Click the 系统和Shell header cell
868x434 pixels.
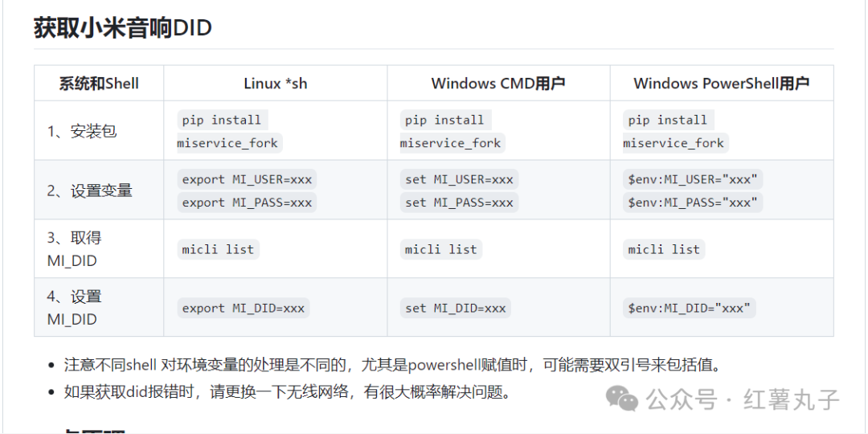point(99,84)
